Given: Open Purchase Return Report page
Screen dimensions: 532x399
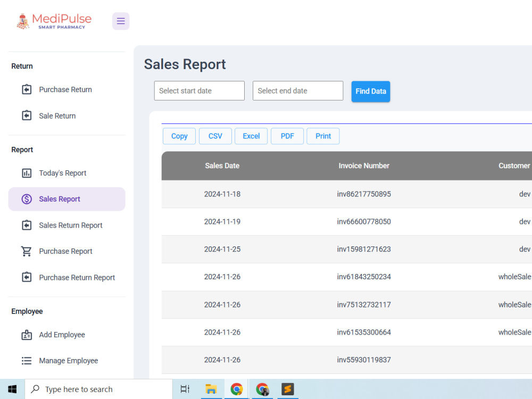Looking at the screenshot, I should [x=67, y=278].
